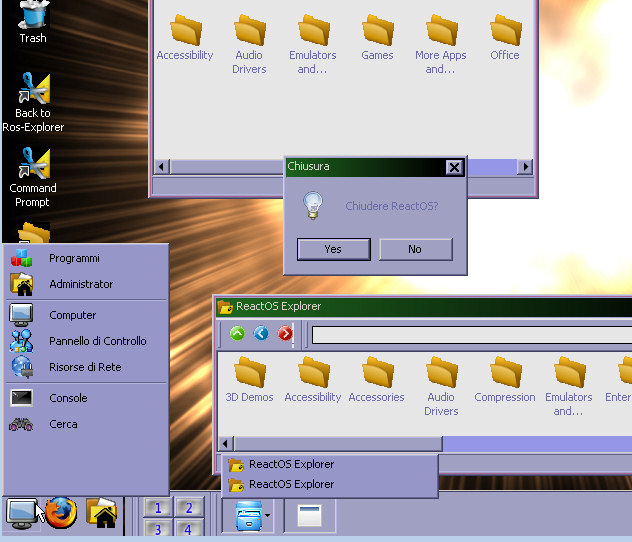This screenshot has width=632, height=542.
Task: Click left scroll arrow in lower ReactOS Explorer
Action: pos(225,444)
